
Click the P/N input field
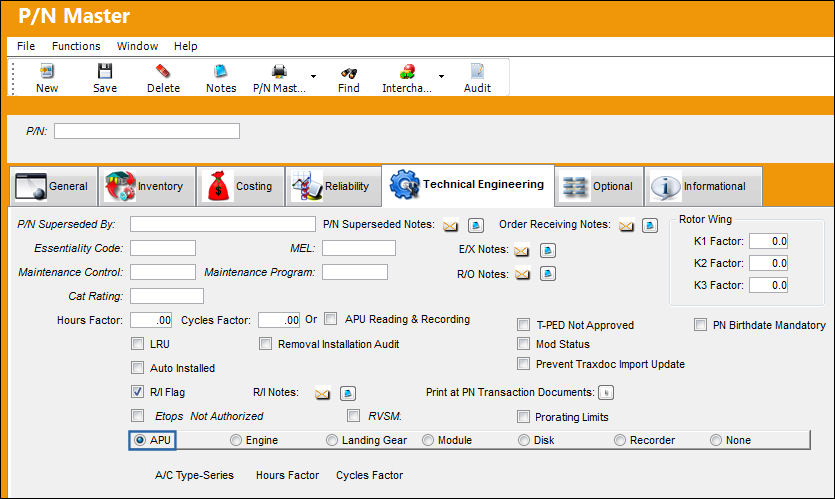pos(147,131)
